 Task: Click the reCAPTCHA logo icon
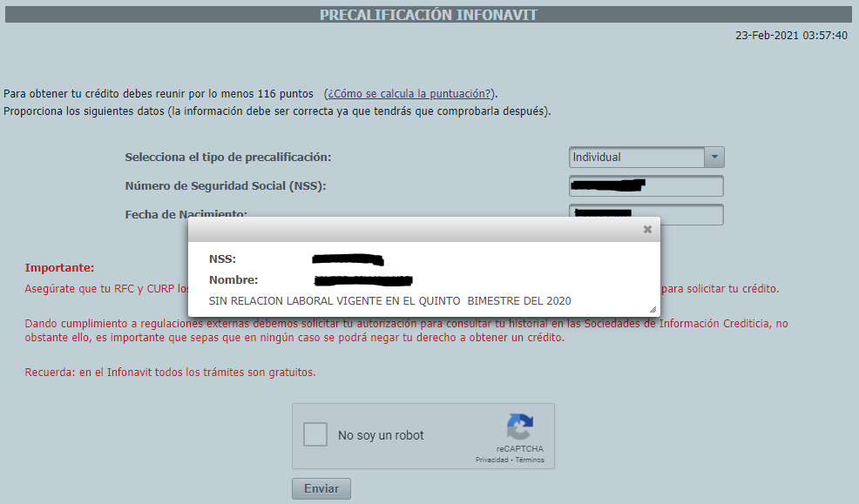(520, 427)
